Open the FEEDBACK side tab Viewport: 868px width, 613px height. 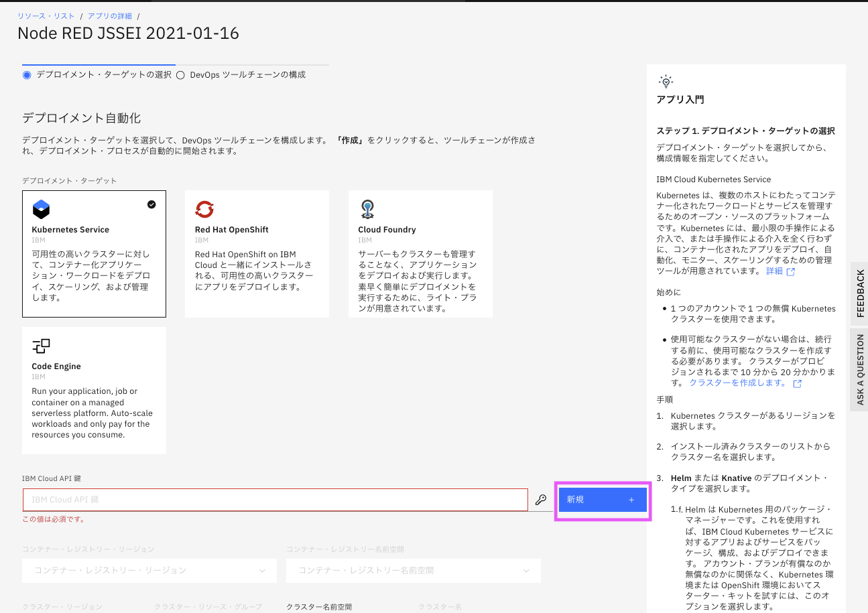click(860, 293)
